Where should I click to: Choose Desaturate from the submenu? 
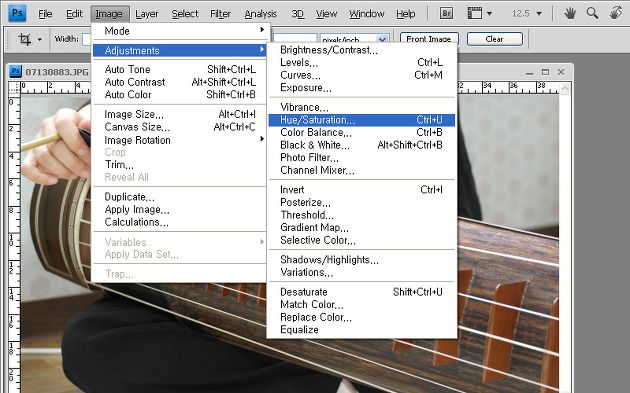[362, 292]
